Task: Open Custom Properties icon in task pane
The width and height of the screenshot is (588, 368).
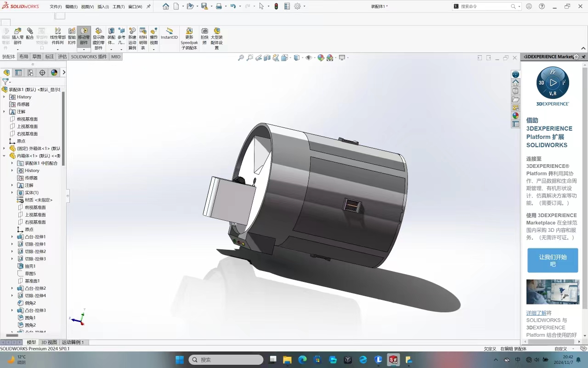Action: pyautogui.click(x=515, y=124)
